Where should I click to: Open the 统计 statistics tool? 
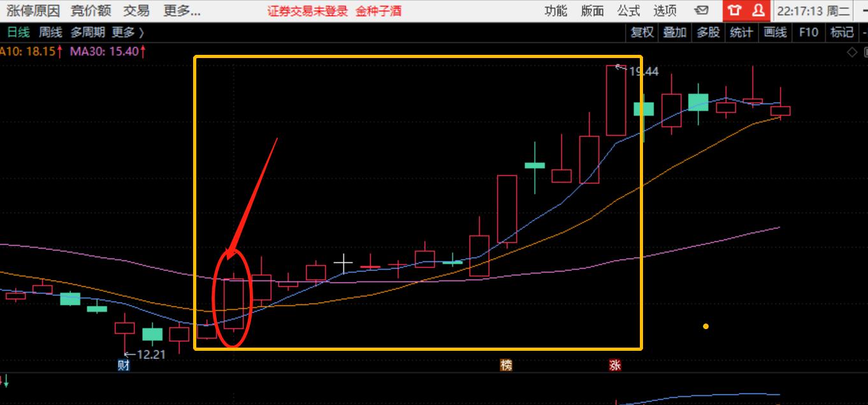click(x=741, y=32)
